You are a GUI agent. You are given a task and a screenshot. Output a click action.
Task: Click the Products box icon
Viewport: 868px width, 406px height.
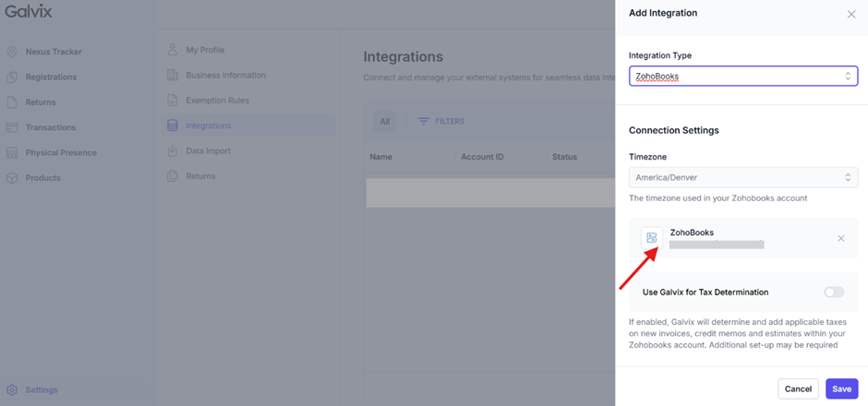click(12, 177)
